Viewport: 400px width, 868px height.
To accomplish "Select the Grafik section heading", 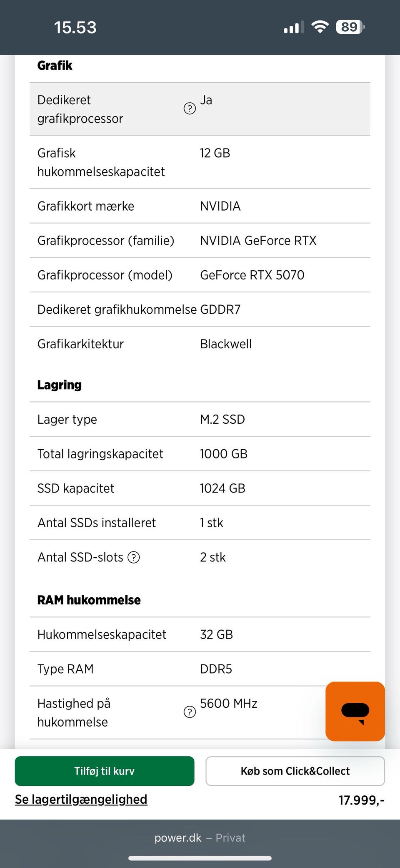I will [55, 65].
